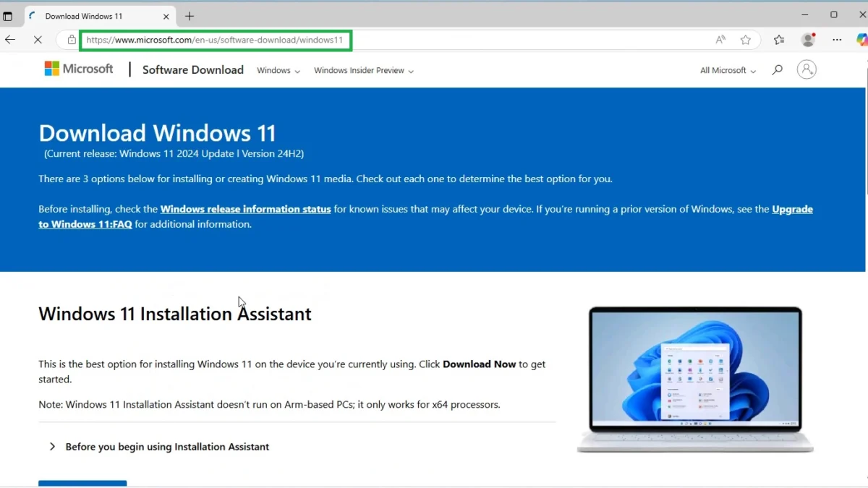Maximize the browser window

834,14
